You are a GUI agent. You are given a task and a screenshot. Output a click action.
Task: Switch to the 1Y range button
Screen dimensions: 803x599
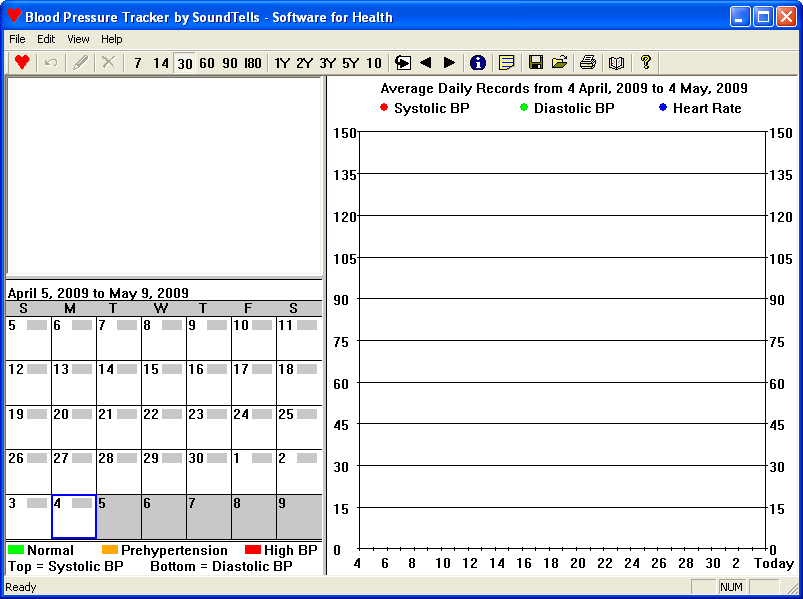coord(283,62)
